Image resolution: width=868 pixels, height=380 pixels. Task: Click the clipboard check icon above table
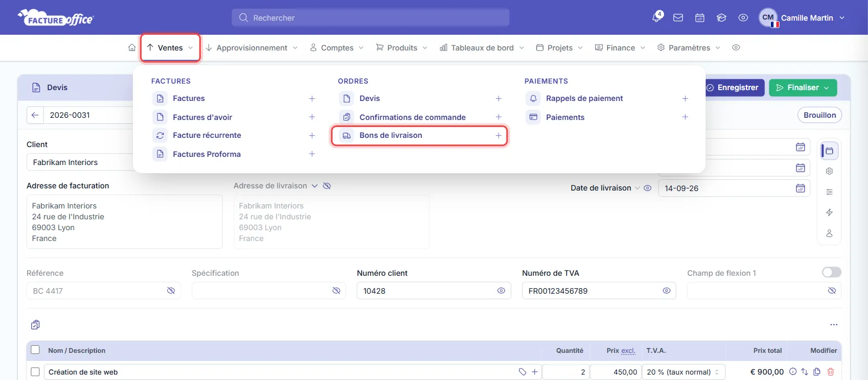[x=35, y=325]
